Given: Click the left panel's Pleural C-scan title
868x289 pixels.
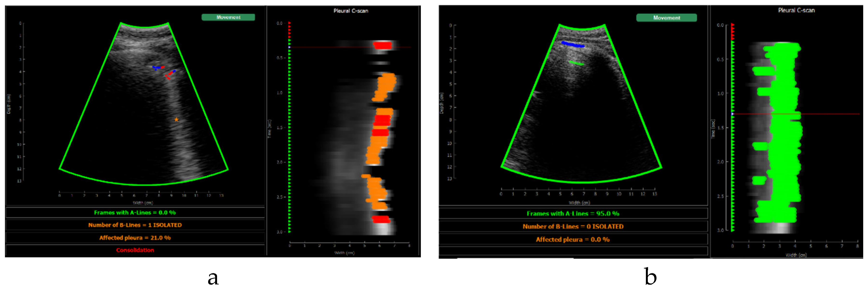Looking at the screenshot, I should point(351,11).
